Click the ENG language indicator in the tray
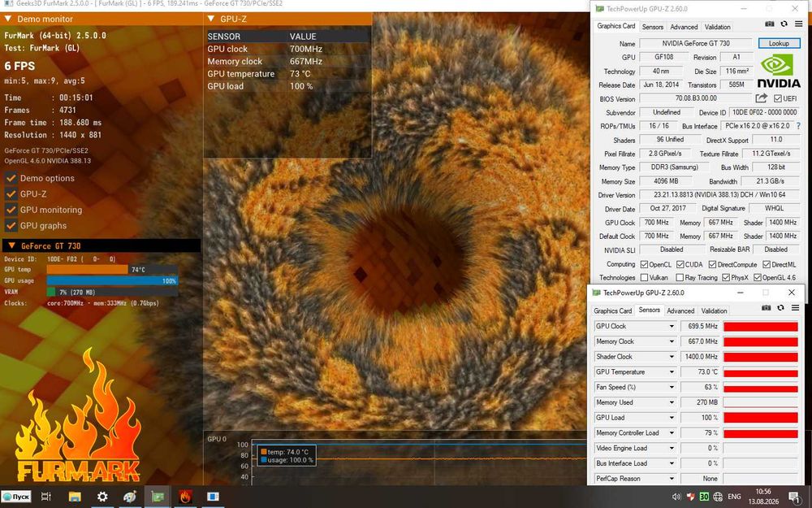 pyautogui.click(x=734, y=497)
